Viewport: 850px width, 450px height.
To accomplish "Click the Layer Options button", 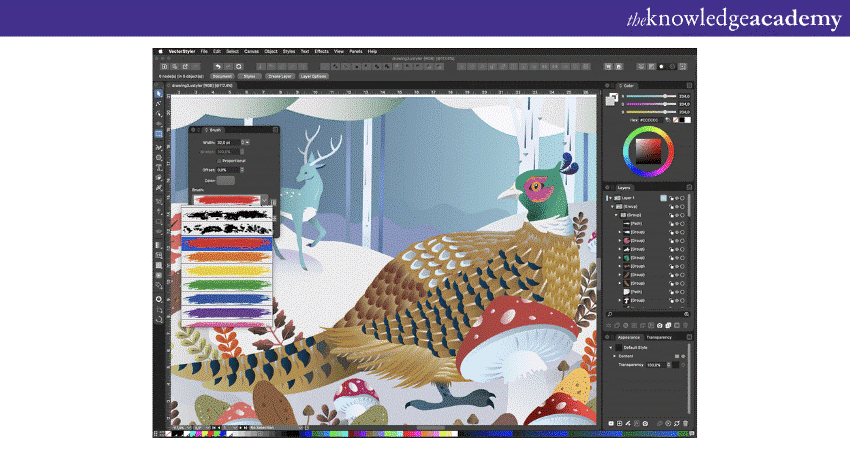I will [x=315, y=76].
